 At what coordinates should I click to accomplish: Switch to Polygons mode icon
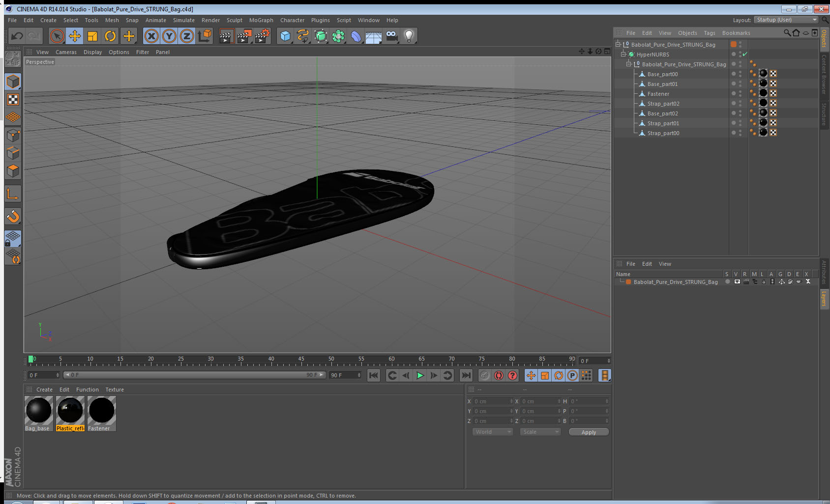(13, 170)
